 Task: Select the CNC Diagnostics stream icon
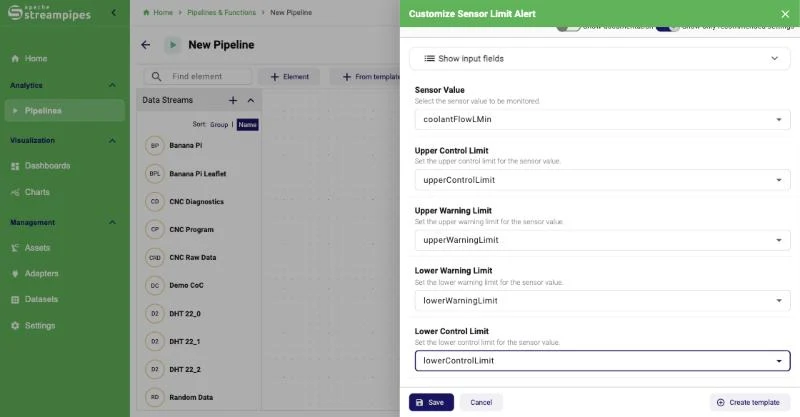[155, 202]
